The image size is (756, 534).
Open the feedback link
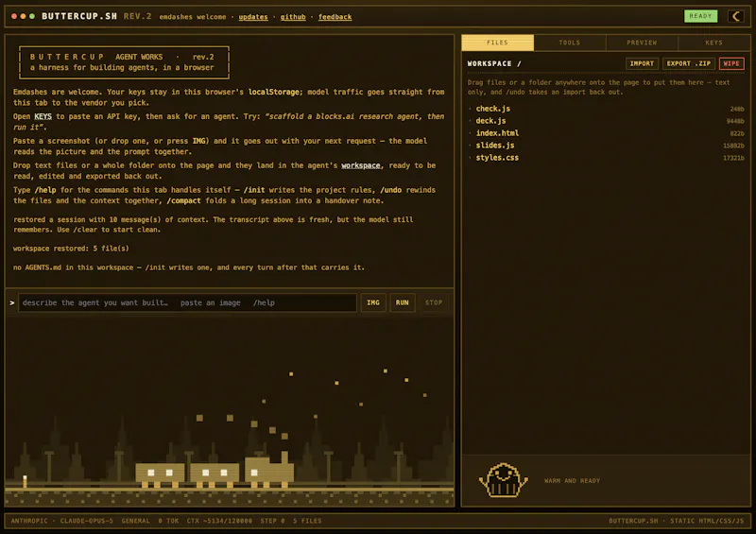(x=335, y=17)
